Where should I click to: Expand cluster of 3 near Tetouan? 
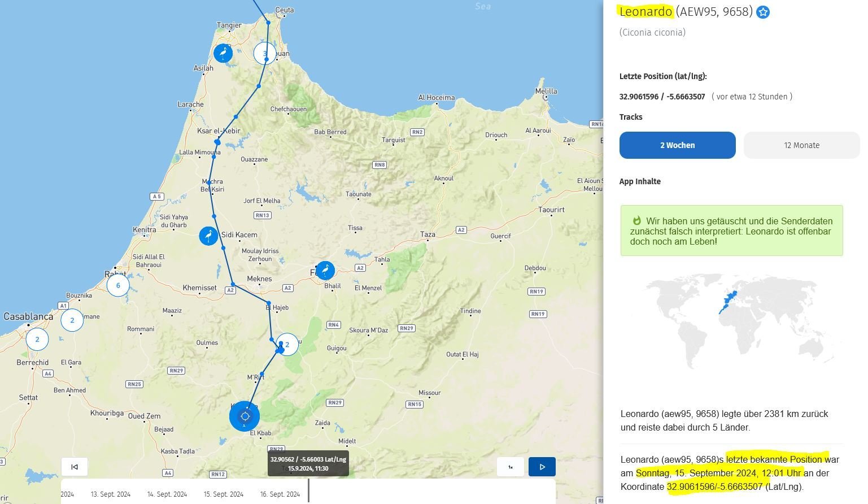(265, 54)
